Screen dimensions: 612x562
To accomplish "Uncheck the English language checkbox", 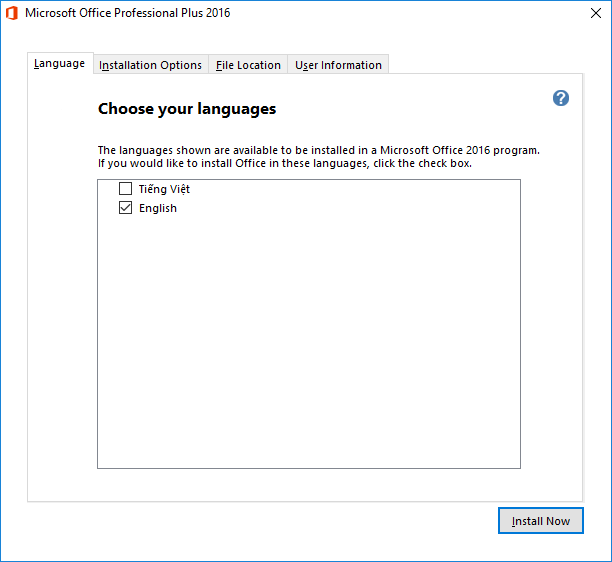I will (x=125, y=208).
